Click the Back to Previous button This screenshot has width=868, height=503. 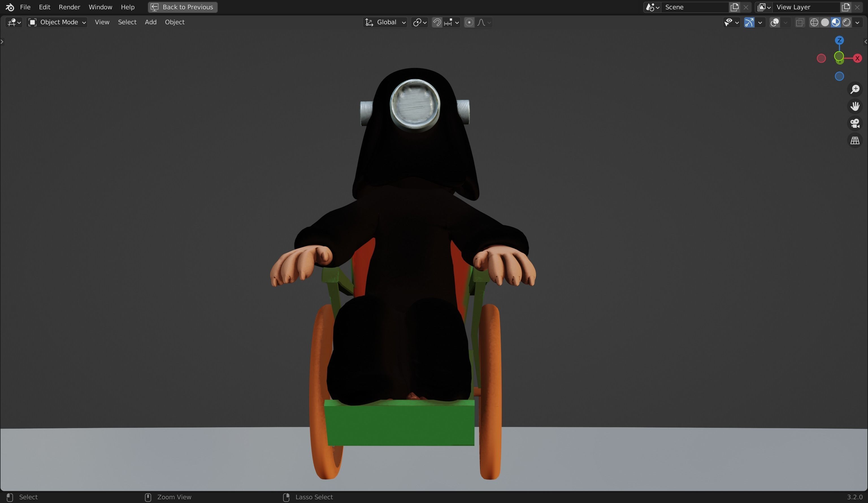(x=182, y=7)
